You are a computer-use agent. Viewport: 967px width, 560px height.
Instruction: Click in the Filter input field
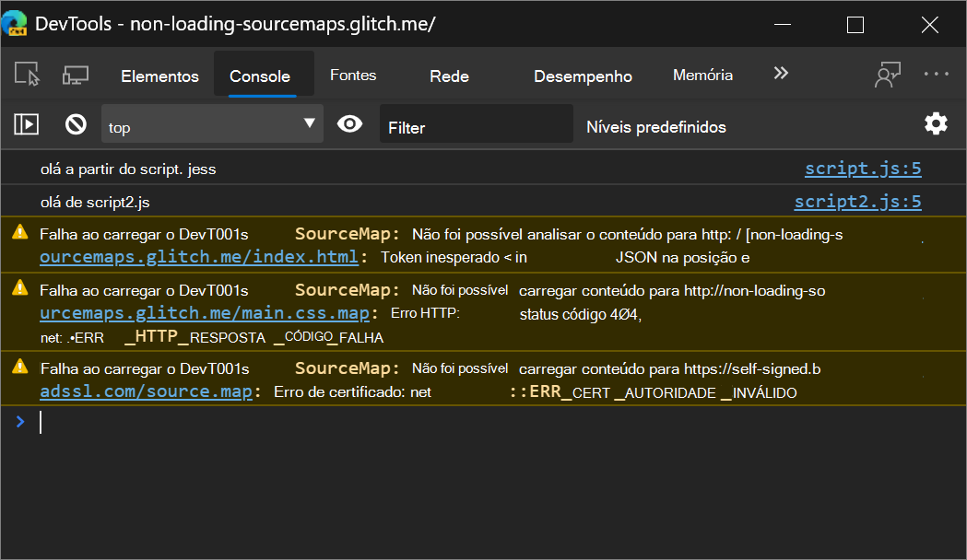(477, 127)
